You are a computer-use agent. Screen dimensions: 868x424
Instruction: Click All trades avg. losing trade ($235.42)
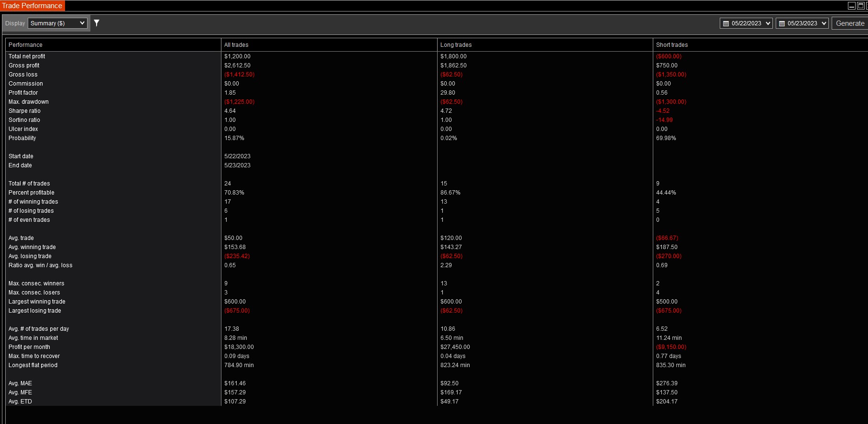point(237,256)
